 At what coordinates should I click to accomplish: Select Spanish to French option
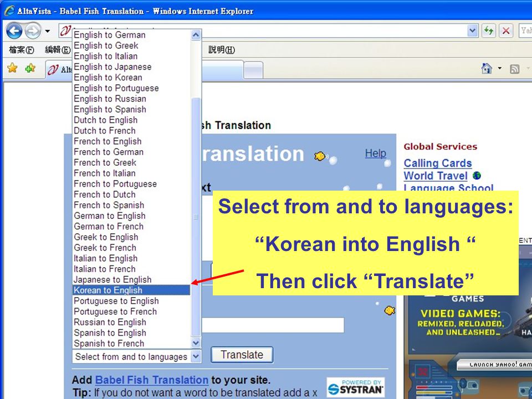pos(132,344)
